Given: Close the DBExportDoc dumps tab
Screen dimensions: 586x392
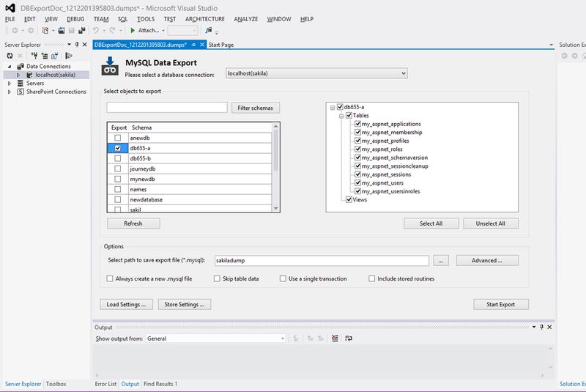Looking at the screenshot, I should (202, 45).
